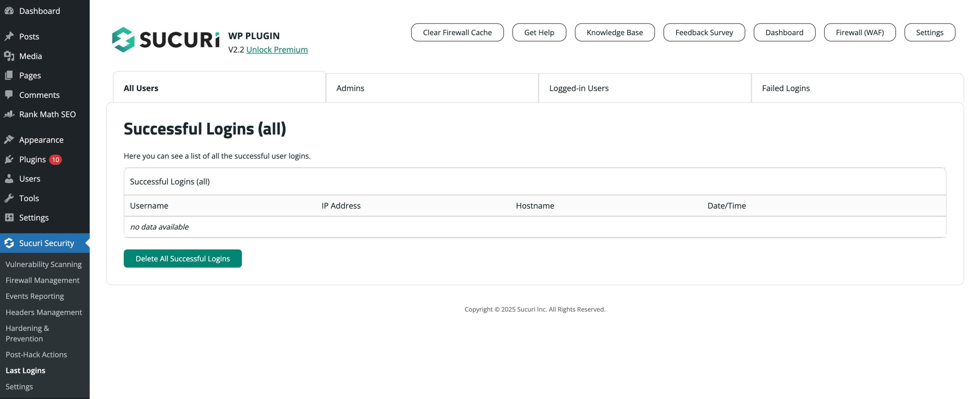The image size is (980, 399).
Task: Click the Tools wrench icon
Action: pyautogui.click(x=9, y=198)
